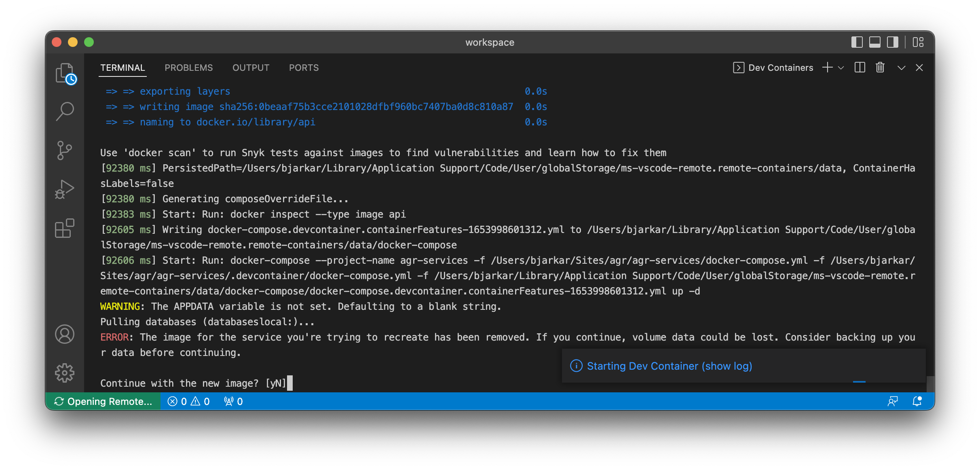This screenshot has height=470, width=980.
Task: Toggle primary side bar layout button
Action: click(x=857, y=42)
